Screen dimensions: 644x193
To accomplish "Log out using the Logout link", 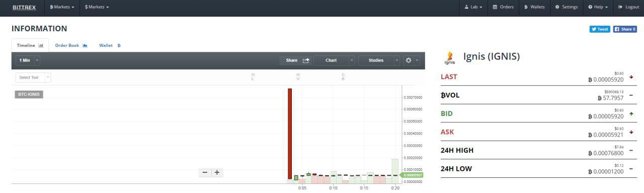I will [628, 7].
